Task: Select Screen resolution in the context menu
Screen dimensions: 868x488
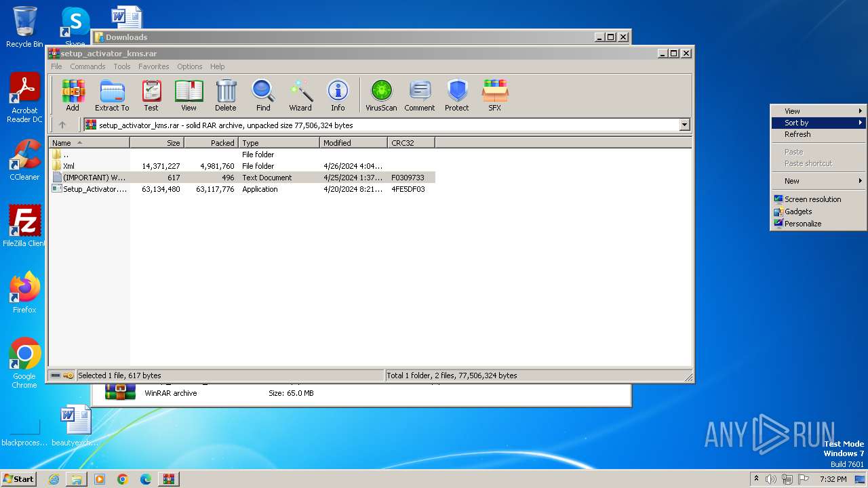Action: 818,199
